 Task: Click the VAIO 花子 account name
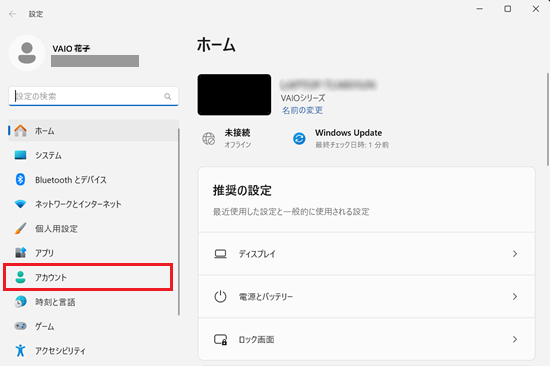coord(71,48)
